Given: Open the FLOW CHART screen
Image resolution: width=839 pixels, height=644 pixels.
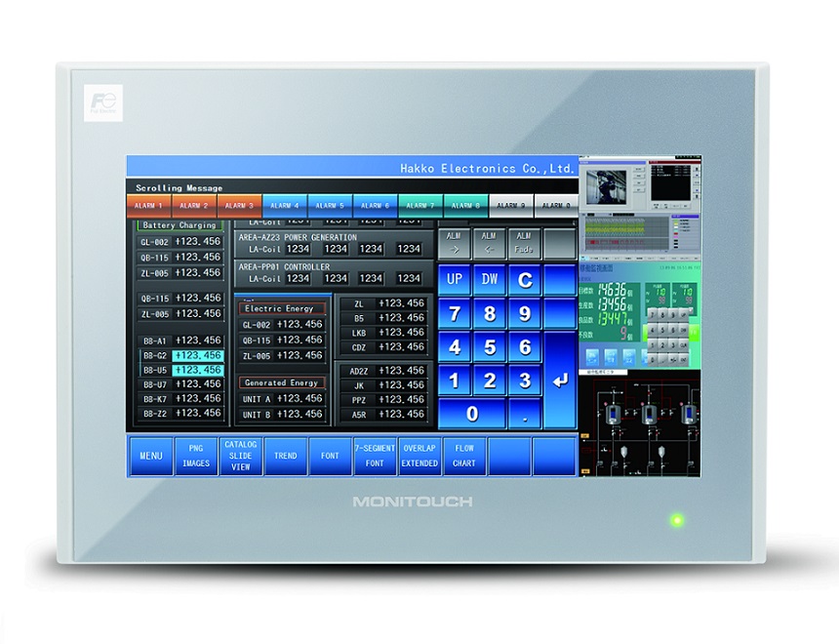Looking at the screenshot, I should coord(464,456).
